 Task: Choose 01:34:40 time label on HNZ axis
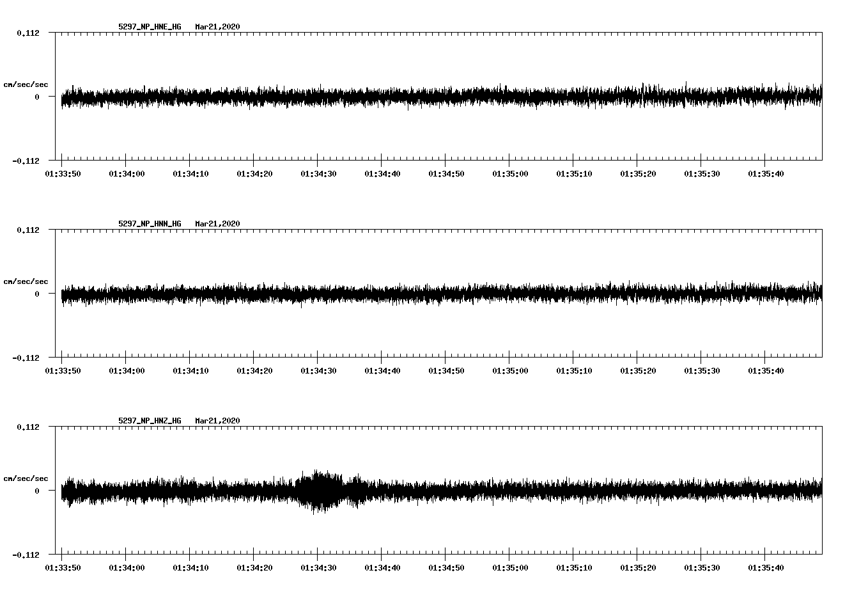[382, 568]
